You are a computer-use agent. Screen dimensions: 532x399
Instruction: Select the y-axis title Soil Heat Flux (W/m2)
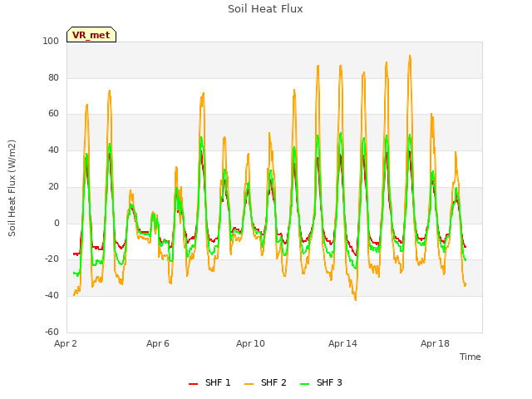click(x=12, y=188)
